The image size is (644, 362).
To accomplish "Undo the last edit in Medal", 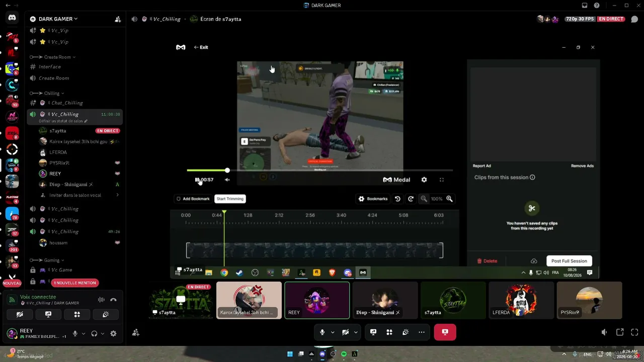I will [397, 199].
